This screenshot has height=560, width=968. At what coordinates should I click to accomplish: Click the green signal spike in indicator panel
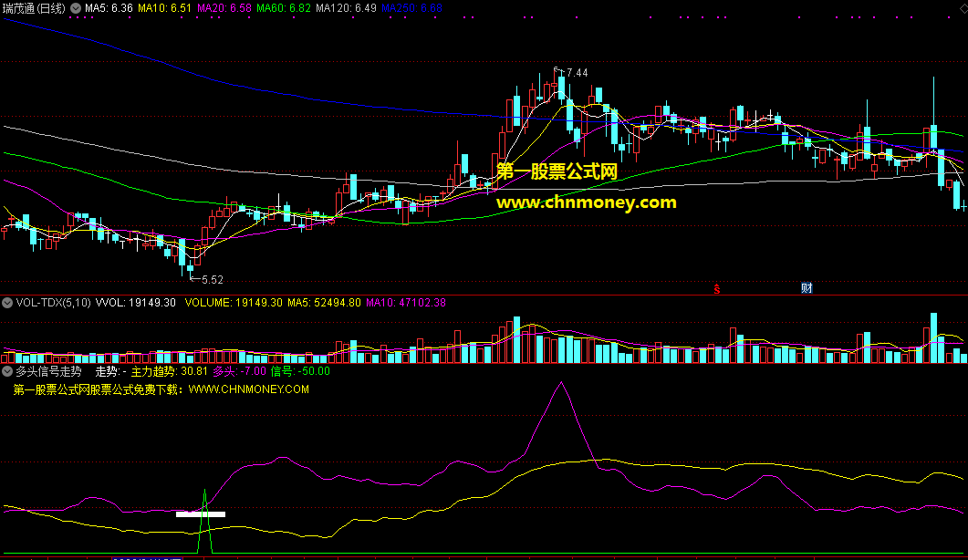coord(205,522)
